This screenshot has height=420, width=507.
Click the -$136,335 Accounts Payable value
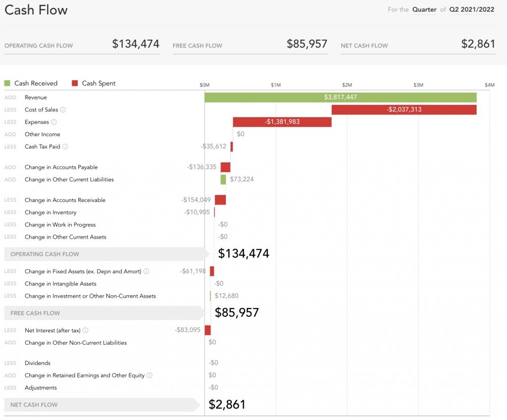(202, 167)
